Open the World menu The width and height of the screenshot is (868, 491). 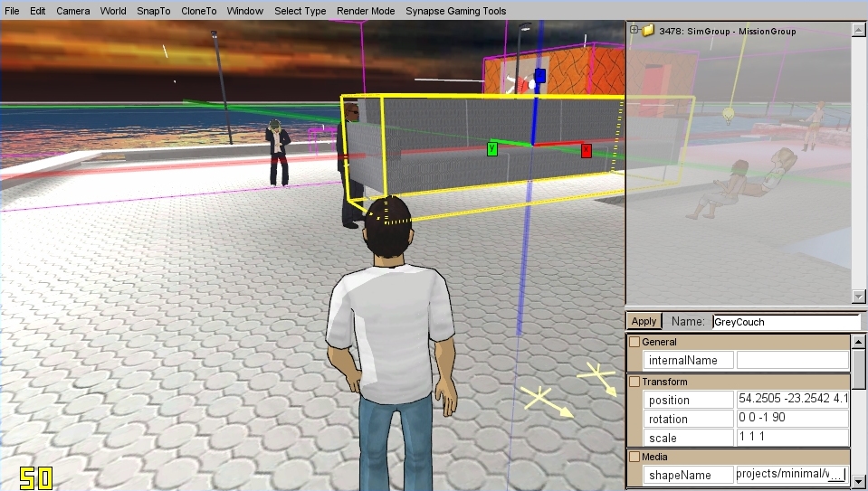(x=113, y=11)
